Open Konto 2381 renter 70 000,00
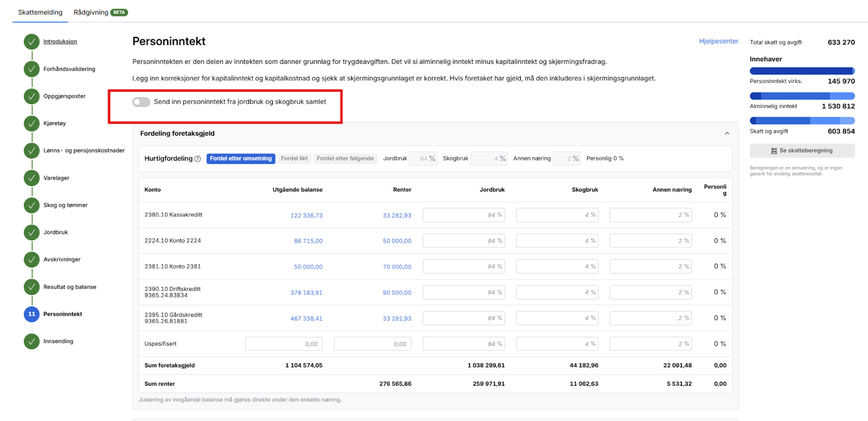The image size is (868, 421). coord(397,267)
